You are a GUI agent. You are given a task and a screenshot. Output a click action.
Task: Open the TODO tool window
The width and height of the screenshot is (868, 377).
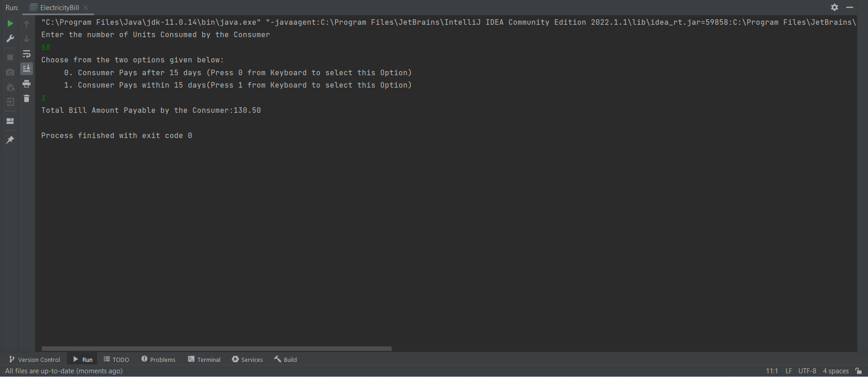pyautogui.click(x=116, y=359)
